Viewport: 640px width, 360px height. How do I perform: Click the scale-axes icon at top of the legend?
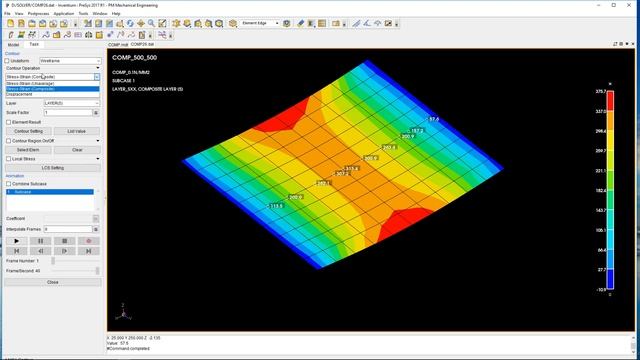(610, 84)
